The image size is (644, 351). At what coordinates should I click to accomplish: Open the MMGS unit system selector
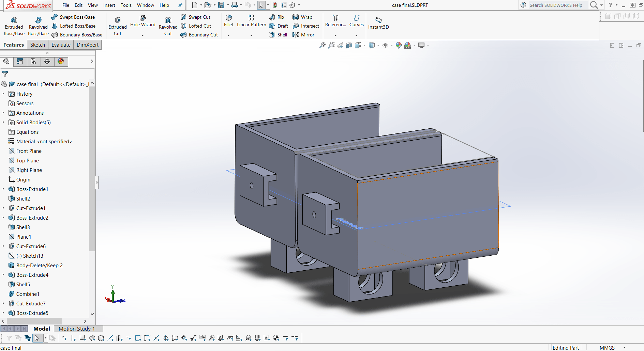pos(607,348)
